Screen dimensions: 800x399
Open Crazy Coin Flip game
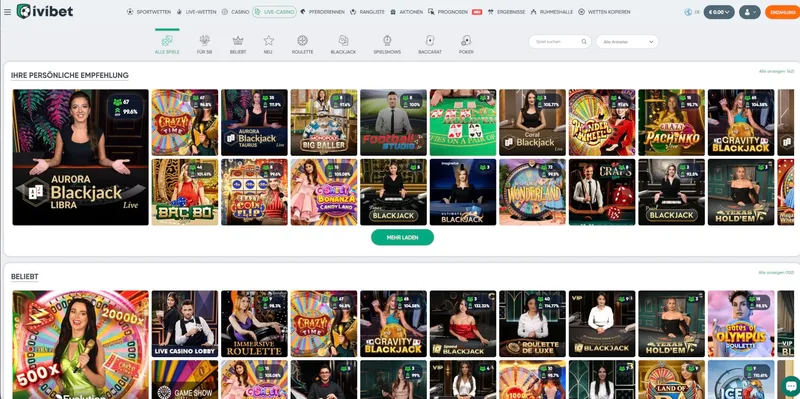click(254, 192)
